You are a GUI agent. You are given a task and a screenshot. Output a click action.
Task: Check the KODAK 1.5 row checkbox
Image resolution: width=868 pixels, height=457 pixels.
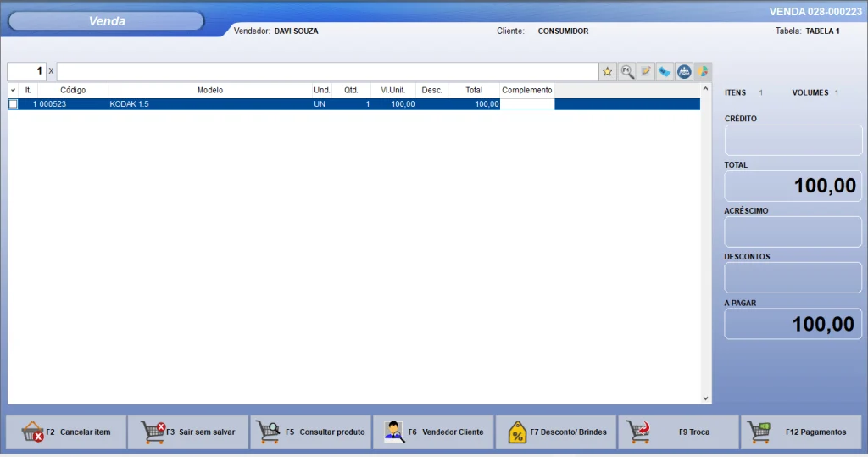click(x=14, y=104)
